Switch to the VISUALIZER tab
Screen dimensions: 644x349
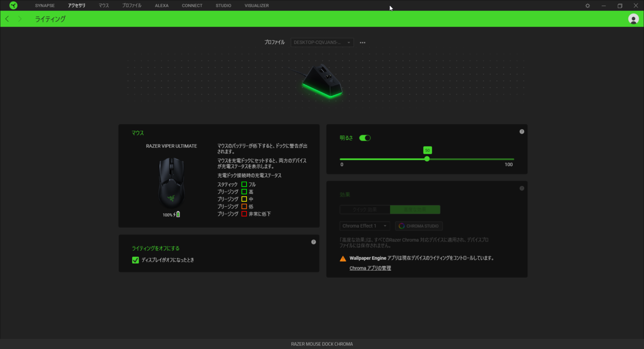point(257,5)
